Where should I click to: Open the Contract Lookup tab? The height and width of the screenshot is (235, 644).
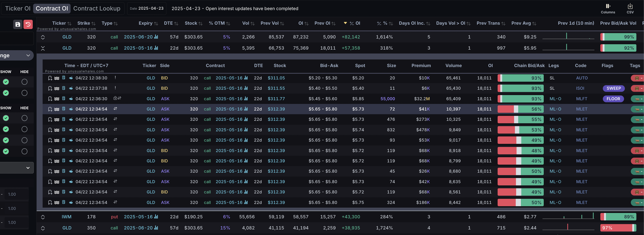97,8
